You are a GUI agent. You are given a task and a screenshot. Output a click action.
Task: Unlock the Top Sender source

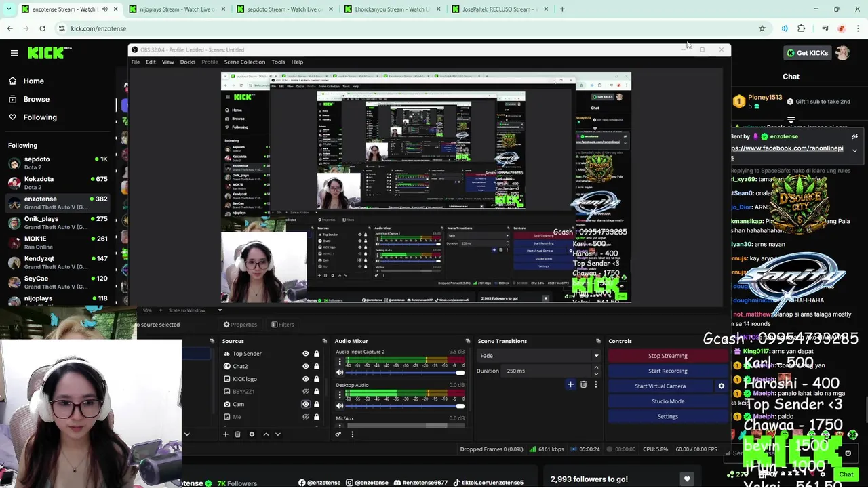(316, 354)
